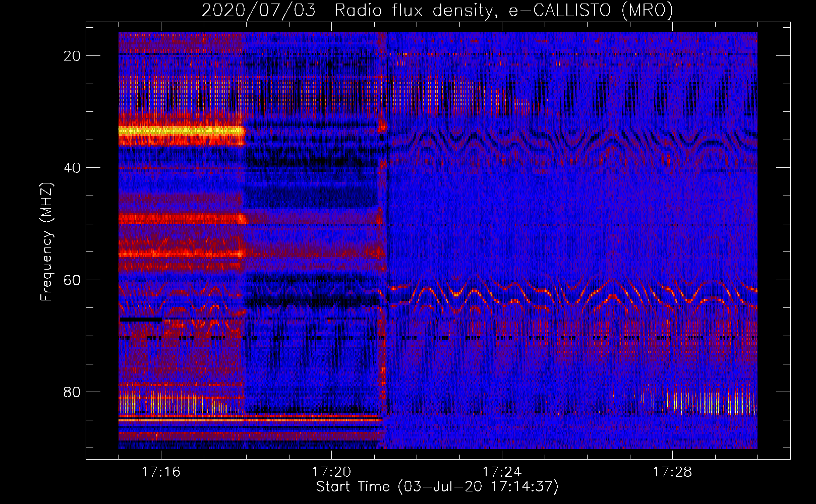Click the 40 MHz frequency tick label
The width and height of the screenshot is (816, 504).
(x=72, y=168)
